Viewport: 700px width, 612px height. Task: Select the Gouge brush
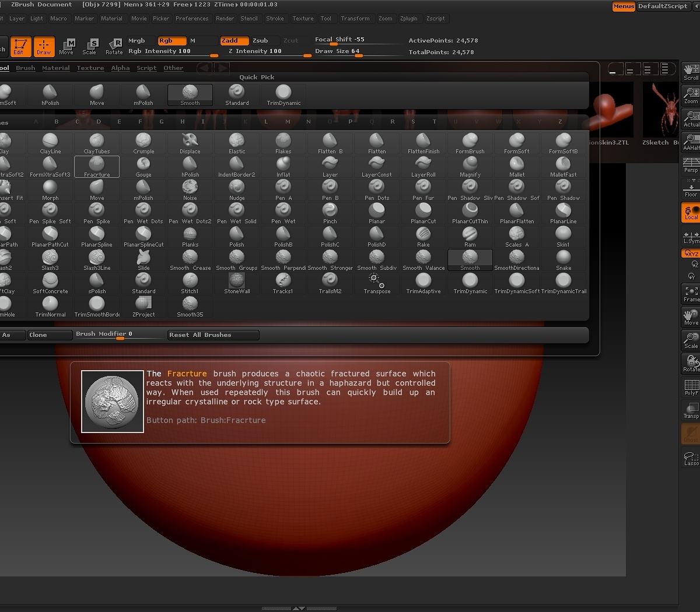pyautogui.click(x=143, y=167)
